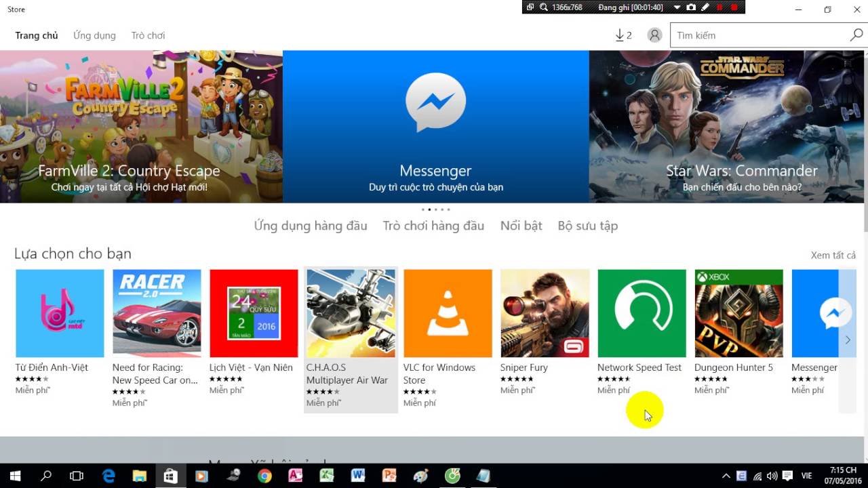Open Ứng dụng hàng đầu section
This screenshot has width=868, height=488.
(311, 226)
